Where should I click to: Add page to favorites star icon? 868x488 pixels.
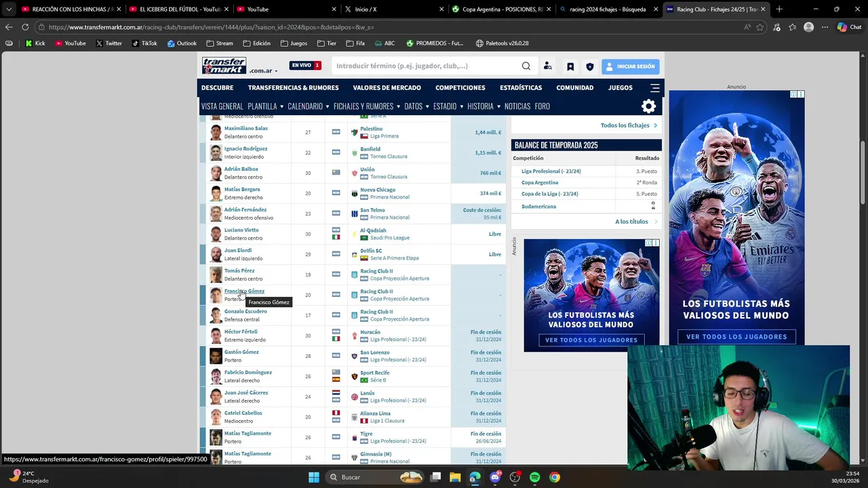[x=760, y=27]
